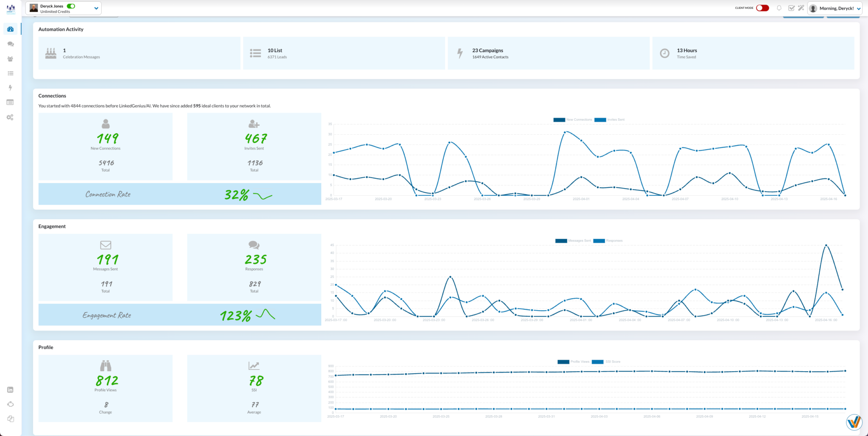Screen dimensions: 868x436
Task: Click the 23 Campaigns activity card
Action: tap(548, 53)
